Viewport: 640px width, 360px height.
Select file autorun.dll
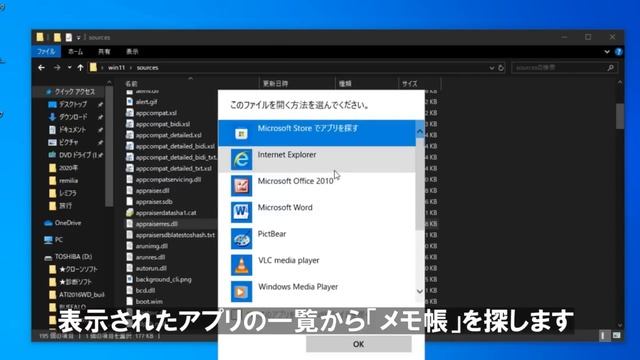pos(151,268)
